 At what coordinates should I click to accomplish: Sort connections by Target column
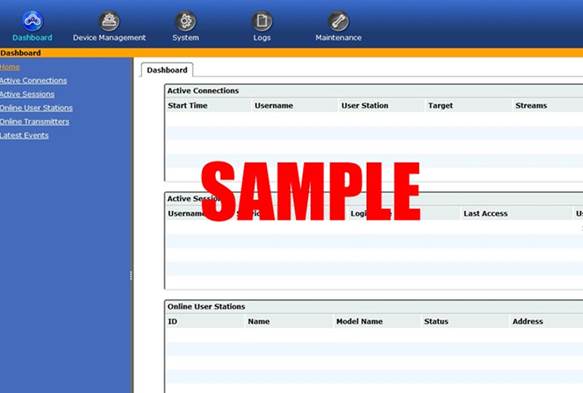(x=441, y=106)
